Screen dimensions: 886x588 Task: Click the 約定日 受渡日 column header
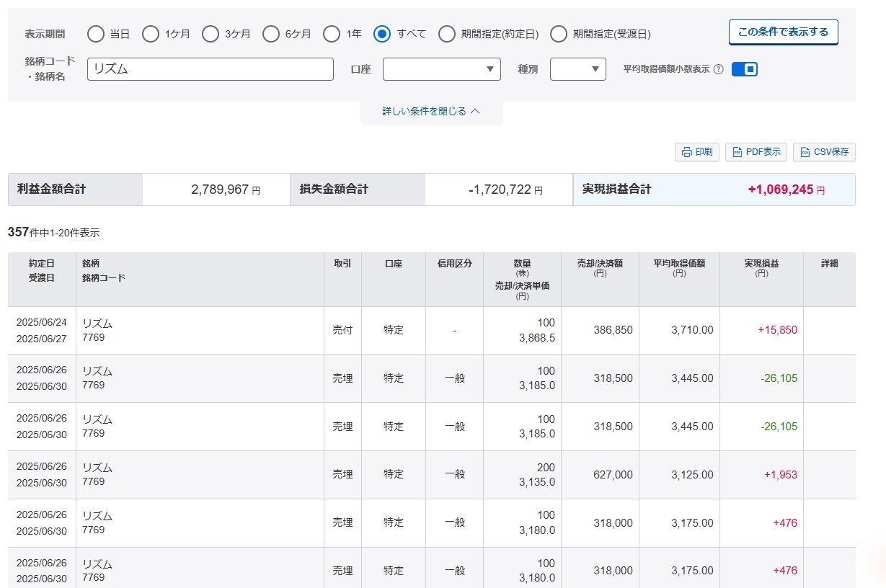point(42,270)
